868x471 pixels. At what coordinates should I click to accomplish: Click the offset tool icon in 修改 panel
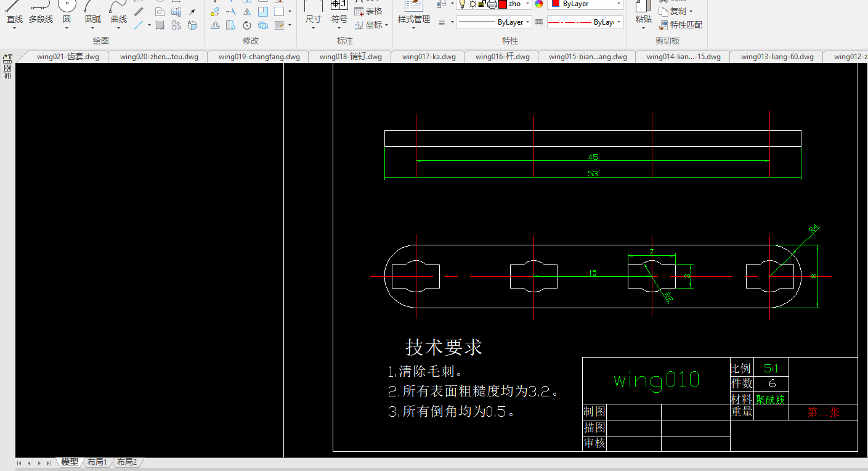pos(215,25)
